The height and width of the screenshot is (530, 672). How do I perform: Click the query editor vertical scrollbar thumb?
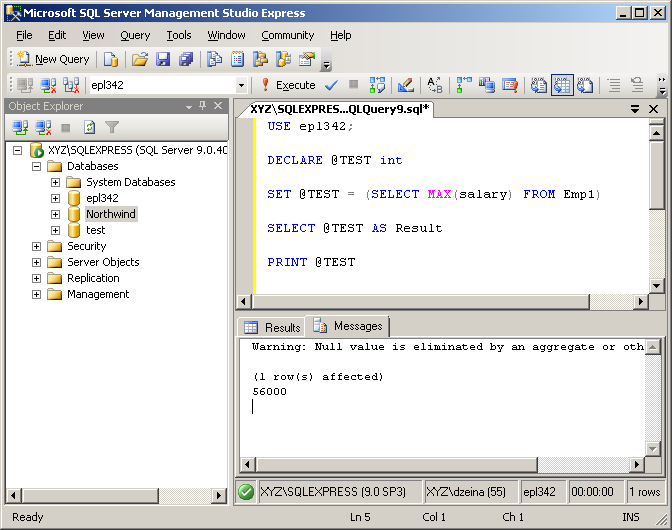[x=657, y=175]
